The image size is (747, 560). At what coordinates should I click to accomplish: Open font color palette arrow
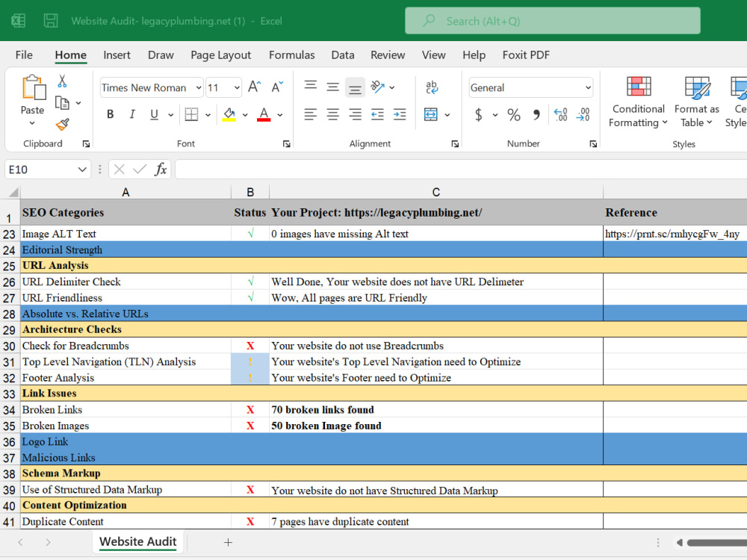[279, 115]
